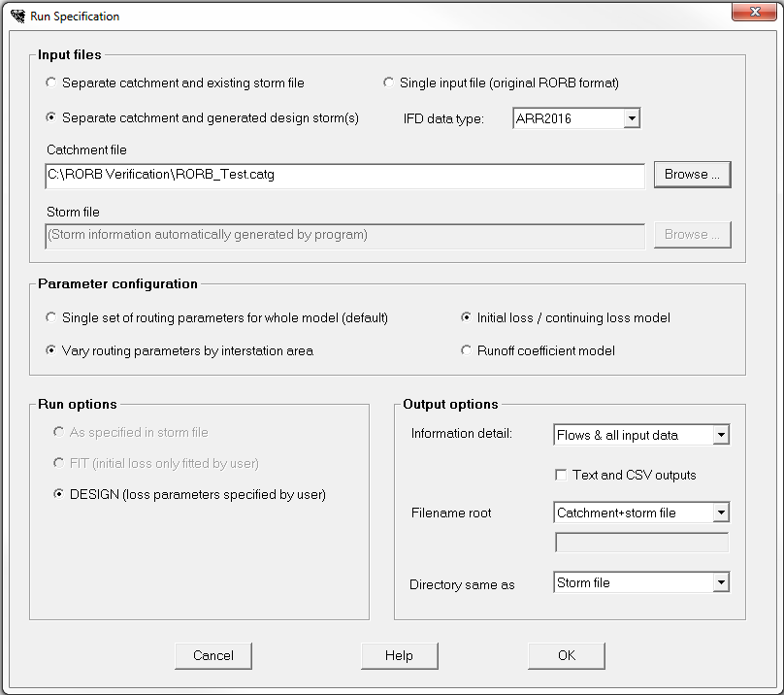Choose Separate catchment and generated design storm(s)
Screen dimensions: 784x695
tap(51, 117)
